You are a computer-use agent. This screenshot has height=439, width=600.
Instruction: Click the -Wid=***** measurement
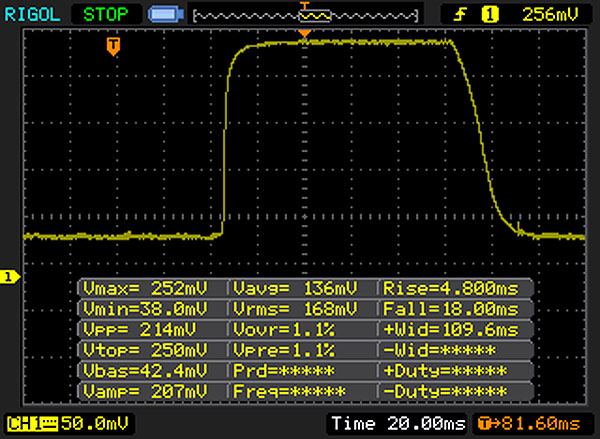pyautogui.click(x=439, y=350)
